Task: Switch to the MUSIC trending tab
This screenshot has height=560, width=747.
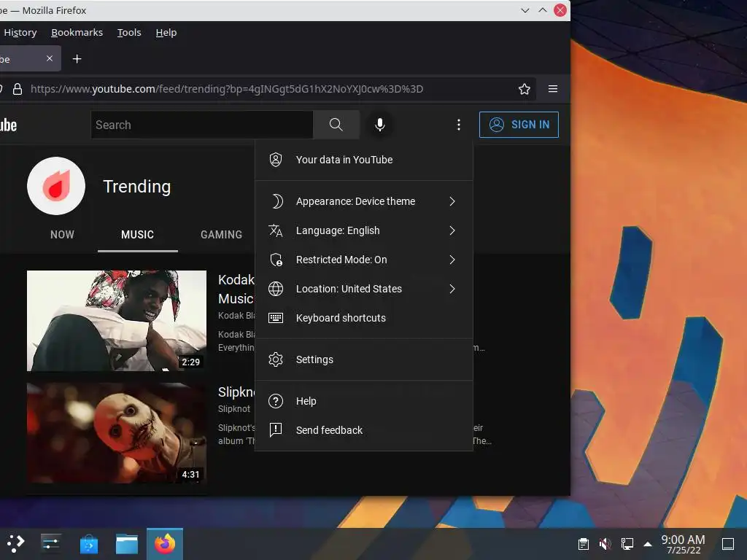Action: pyautogui.click(x=138, y=234)
